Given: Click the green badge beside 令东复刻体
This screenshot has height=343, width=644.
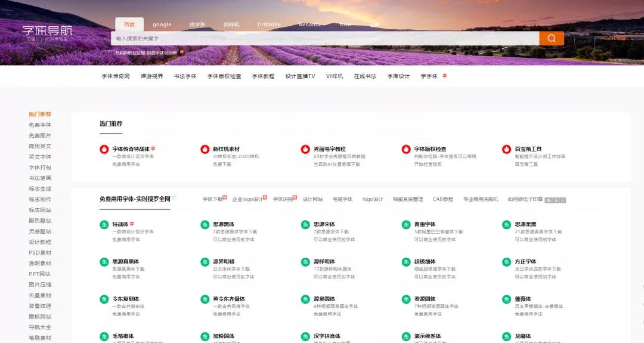Looking at the screenshot, I should coord(104,299).
